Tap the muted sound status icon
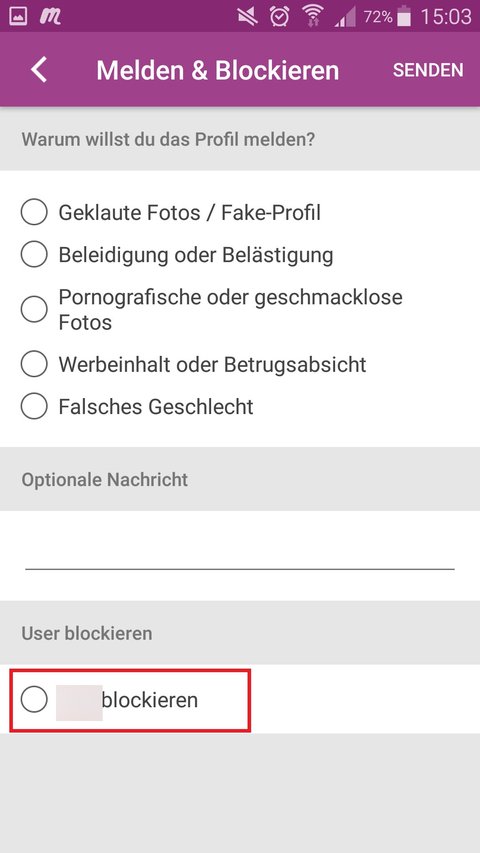480x853 pixels. pyautogui.click(x=248, y=17)
